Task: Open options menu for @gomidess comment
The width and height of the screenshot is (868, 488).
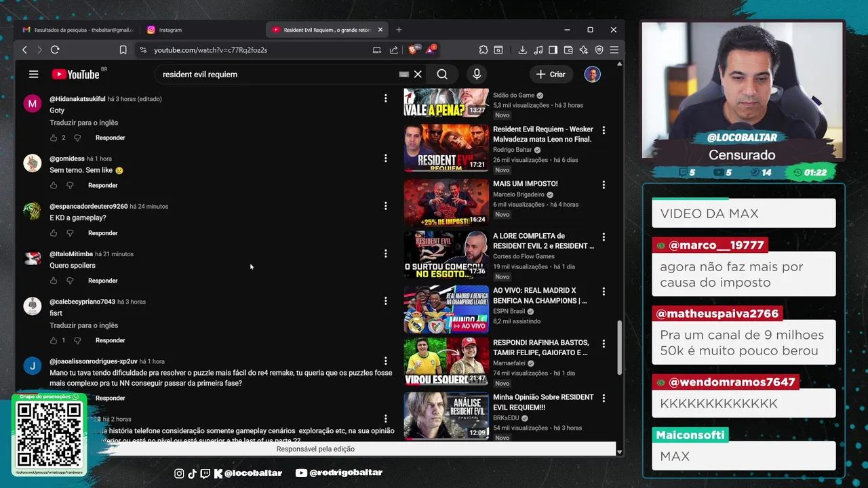Action: point(385,158)
